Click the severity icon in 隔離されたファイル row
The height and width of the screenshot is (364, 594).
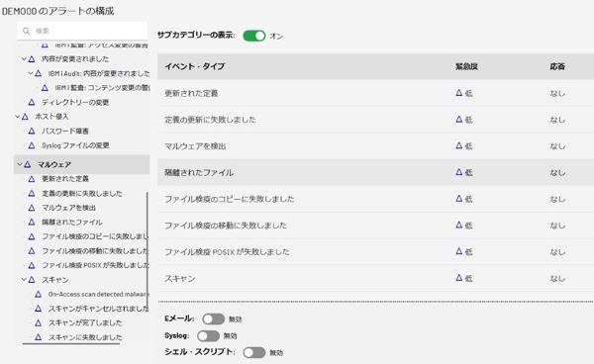(458, 172)
